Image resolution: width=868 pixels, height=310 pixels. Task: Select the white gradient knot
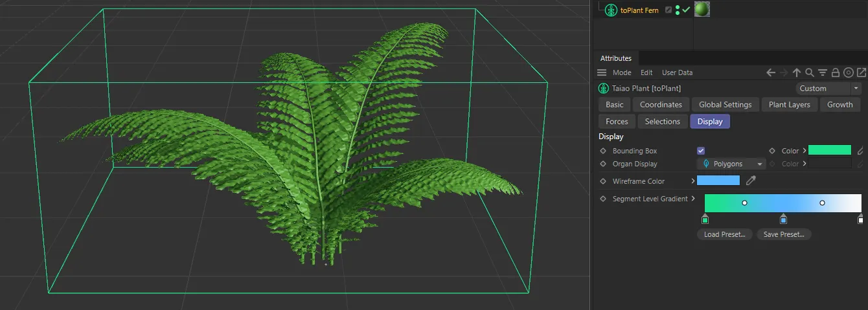(x=860, y=219)
